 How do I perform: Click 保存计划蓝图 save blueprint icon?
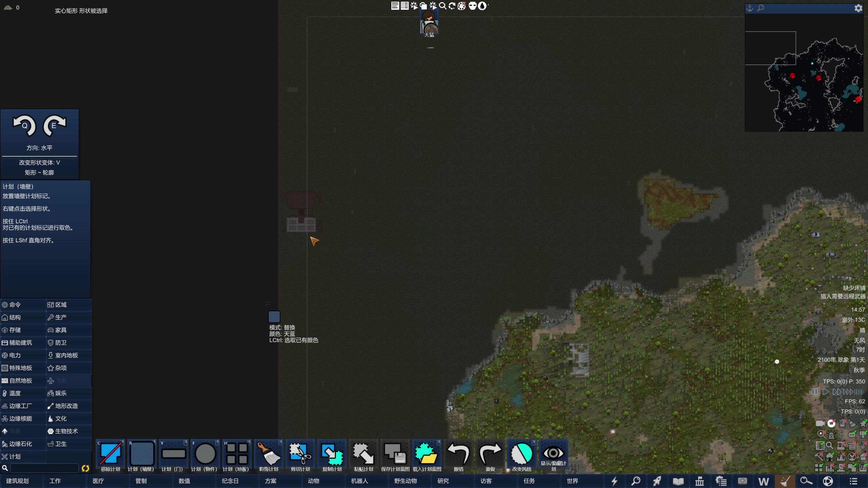[395, 456]
